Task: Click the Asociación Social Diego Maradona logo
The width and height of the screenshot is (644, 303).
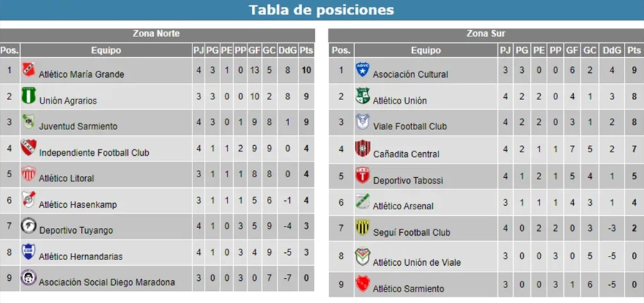Action: click(29, 278)
